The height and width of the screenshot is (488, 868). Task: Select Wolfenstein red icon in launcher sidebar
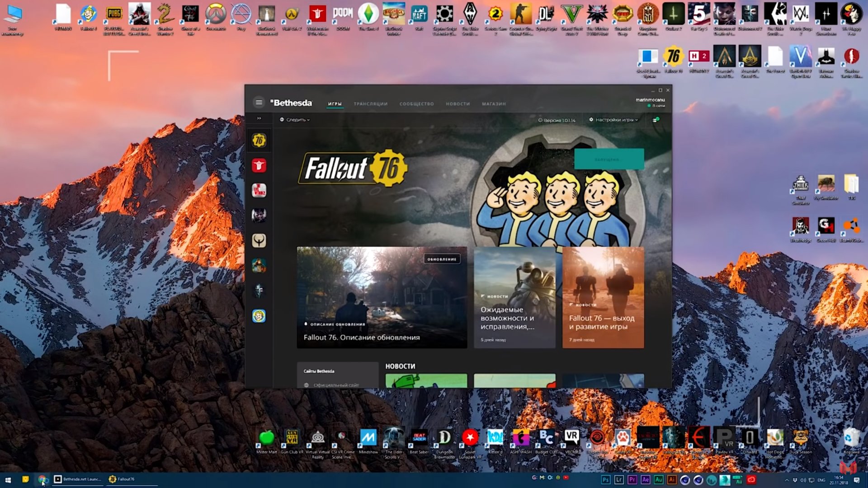[x=259, y=165]
